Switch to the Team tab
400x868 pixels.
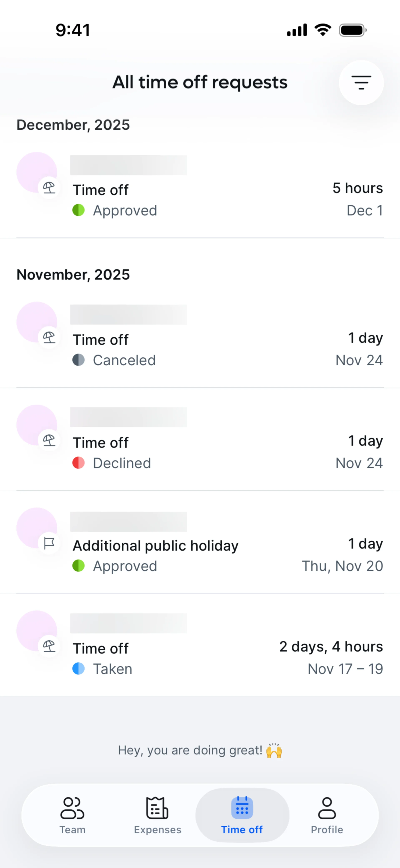tap(72, 815)
